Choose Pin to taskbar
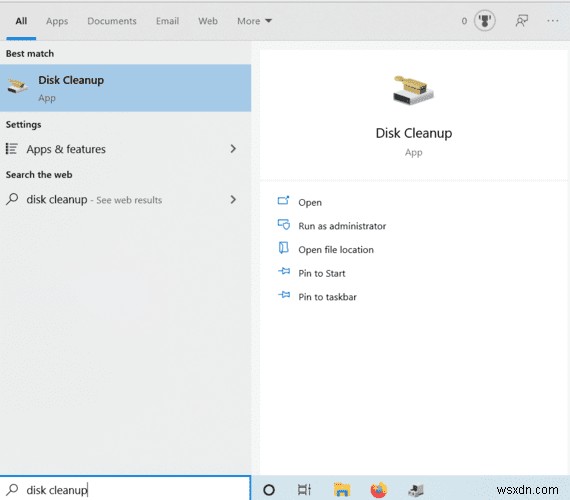 point(327,297)
